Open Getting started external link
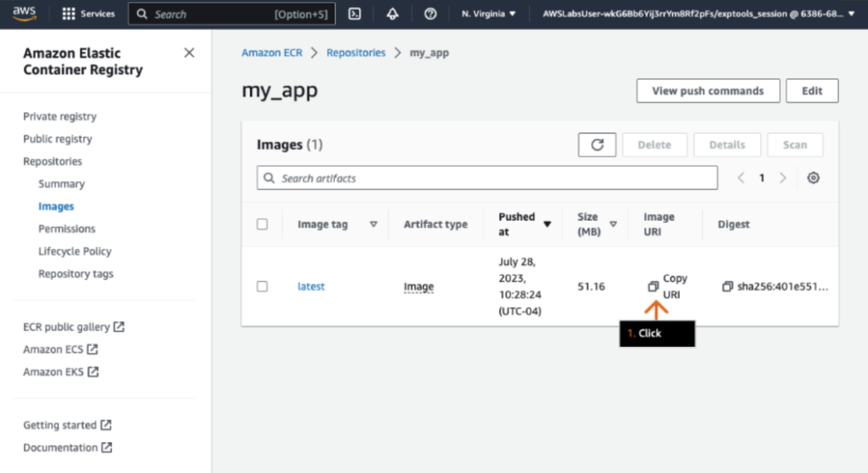Viewport: 868px width, 473px height. pos(67,425)
